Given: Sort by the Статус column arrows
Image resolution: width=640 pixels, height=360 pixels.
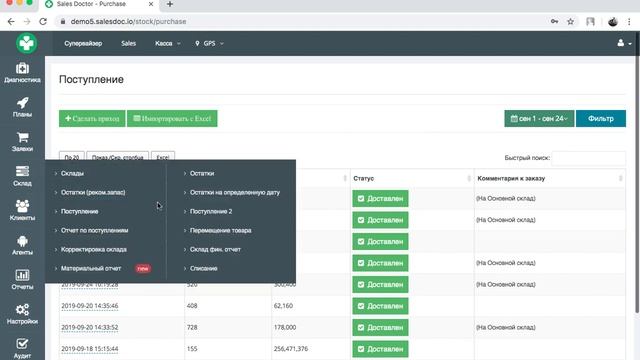Looking at the screenshot, I should click(x=469, y=178).
